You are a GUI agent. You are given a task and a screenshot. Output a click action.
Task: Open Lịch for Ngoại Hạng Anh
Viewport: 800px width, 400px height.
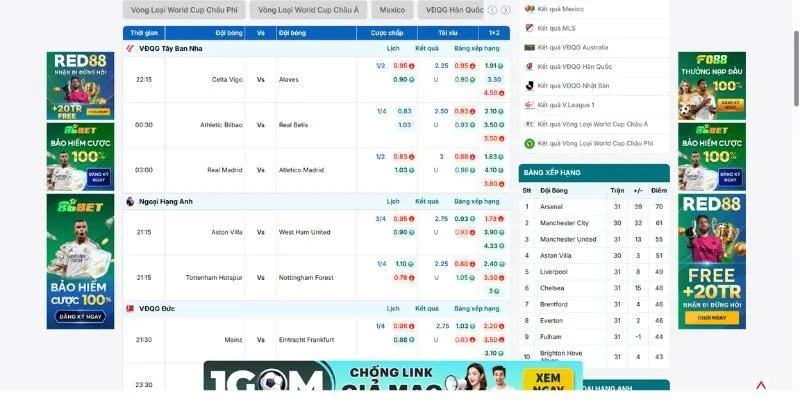393,202
